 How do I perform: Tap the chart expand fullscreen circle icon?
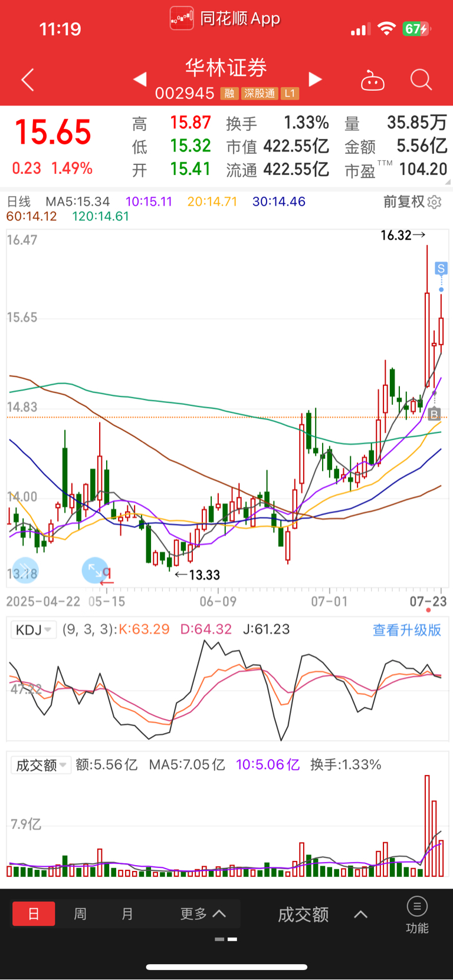(95, 570)
